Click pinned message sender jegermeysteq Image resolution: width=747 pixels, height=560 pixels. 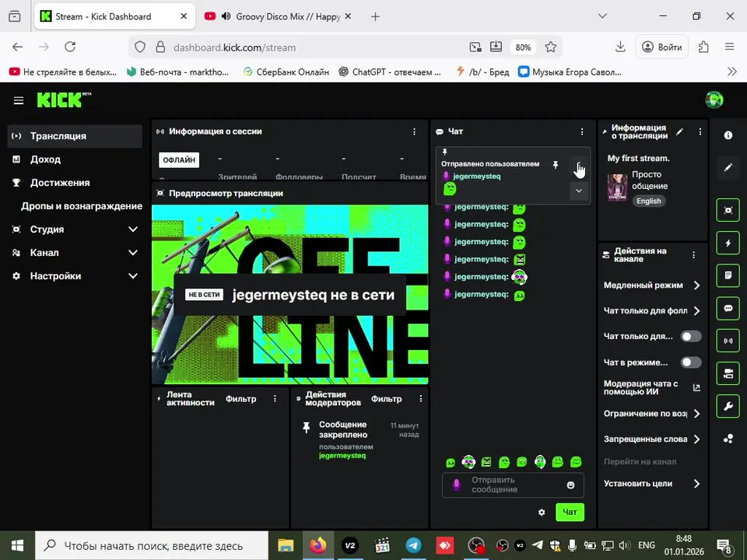click(477, 177)
